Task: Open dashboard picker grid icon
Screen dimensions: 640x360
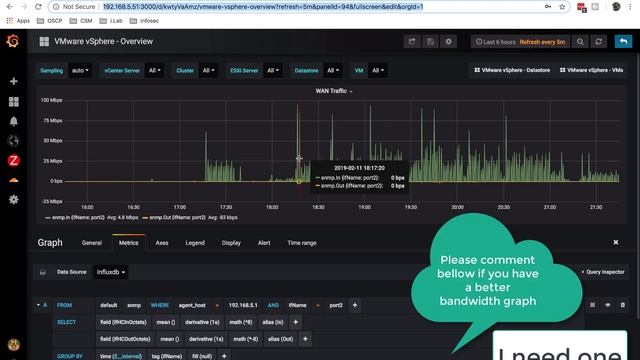Action: (x=44, y=42)
